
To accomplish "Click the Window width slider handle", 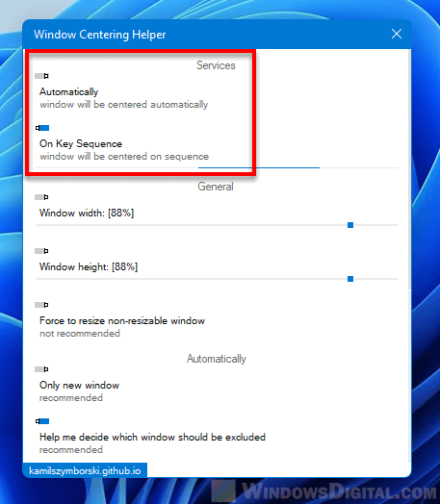I will click(350, 225).
